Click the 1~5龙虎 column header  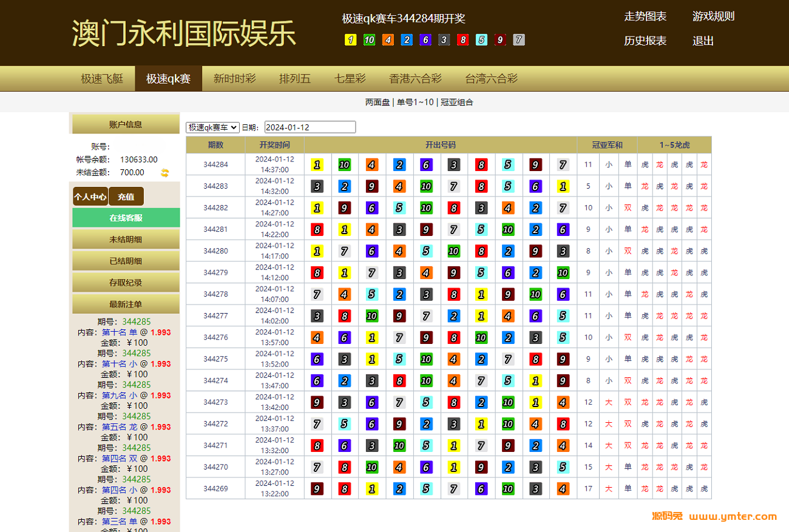(675, 145)
